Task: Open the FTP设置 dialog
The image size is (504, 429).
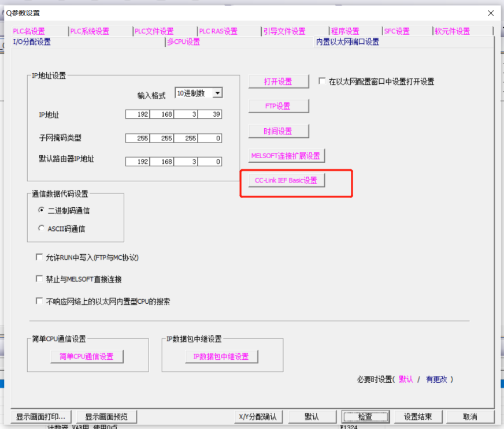Action: tap(279, 106)
